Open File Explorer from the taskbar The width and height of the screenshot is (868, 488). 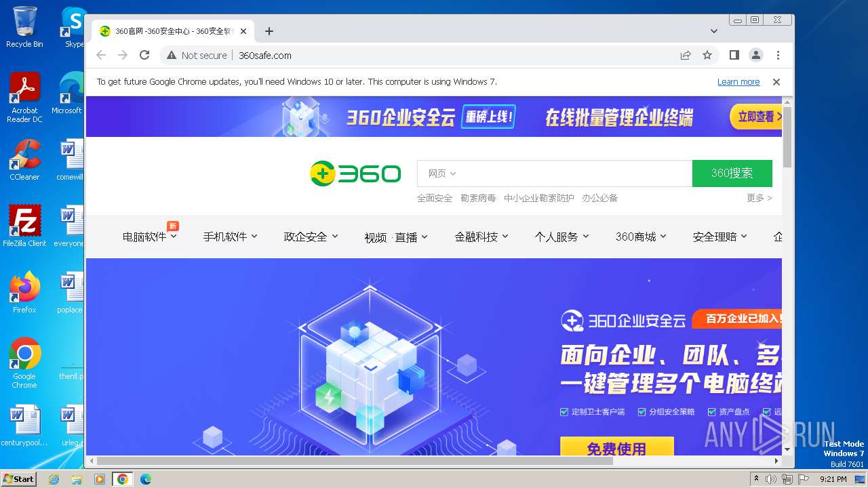pyautogui.click(x=77, y=479)
